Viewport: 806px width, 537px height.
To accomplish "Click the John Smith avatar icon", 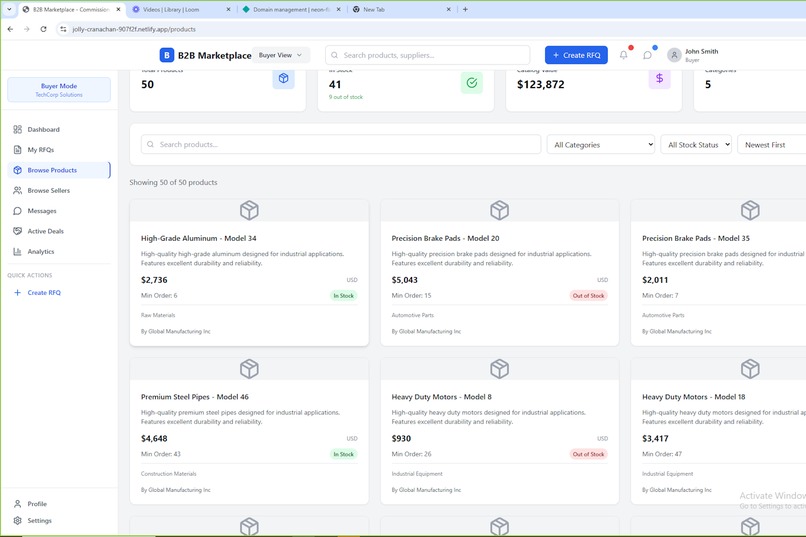I will (x=674, y=55).
